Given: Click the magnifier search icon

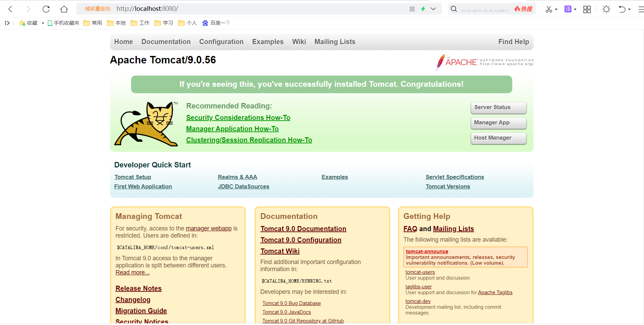Looking at the screenshot, I should tap(454, 9).
